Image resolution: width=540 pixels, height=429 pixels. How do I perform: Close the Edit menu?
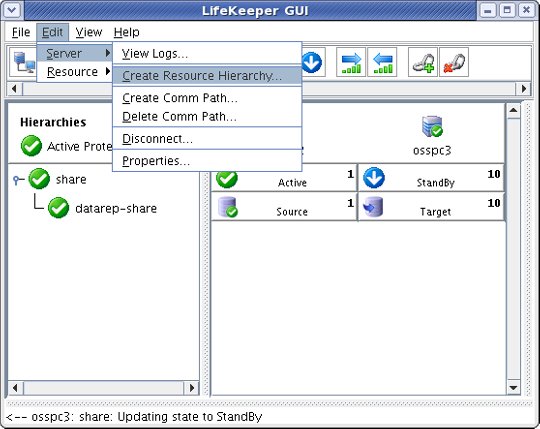point(52,32)
